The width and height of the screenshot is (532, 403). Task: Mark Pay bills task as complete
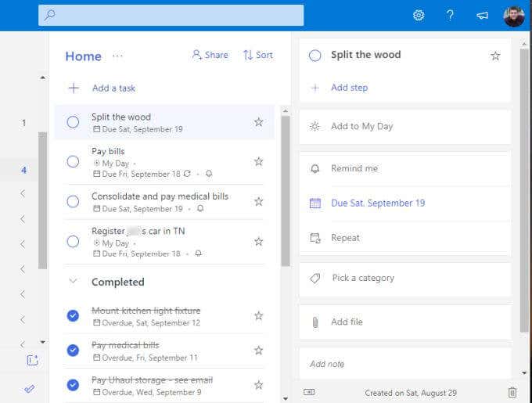tap(73, 162)
